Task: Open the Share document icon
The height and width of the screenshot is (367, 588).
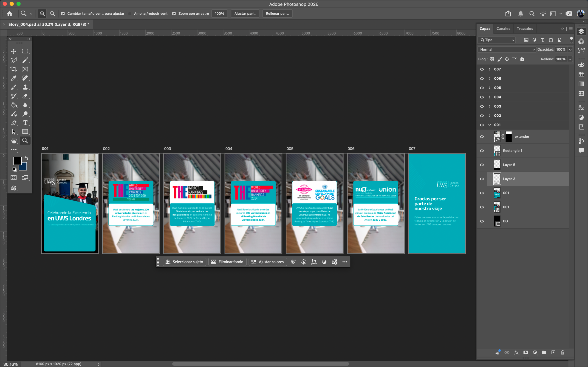Action: click(508, 14)
